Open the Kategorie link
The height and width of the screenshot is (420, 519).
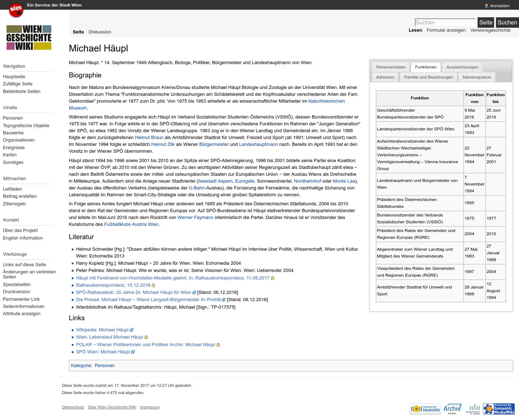pos(81,366)
